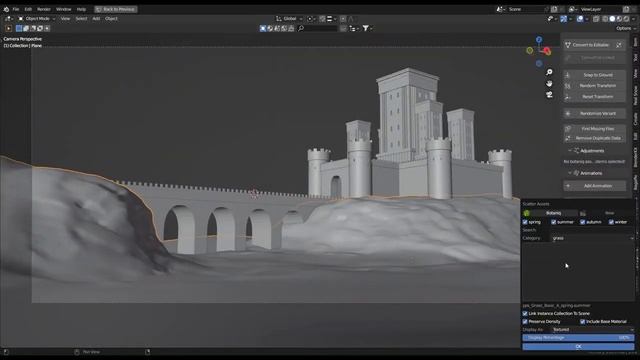Open the viewport Object menu
The image size is (640, 360).
(x=111, y=19)
